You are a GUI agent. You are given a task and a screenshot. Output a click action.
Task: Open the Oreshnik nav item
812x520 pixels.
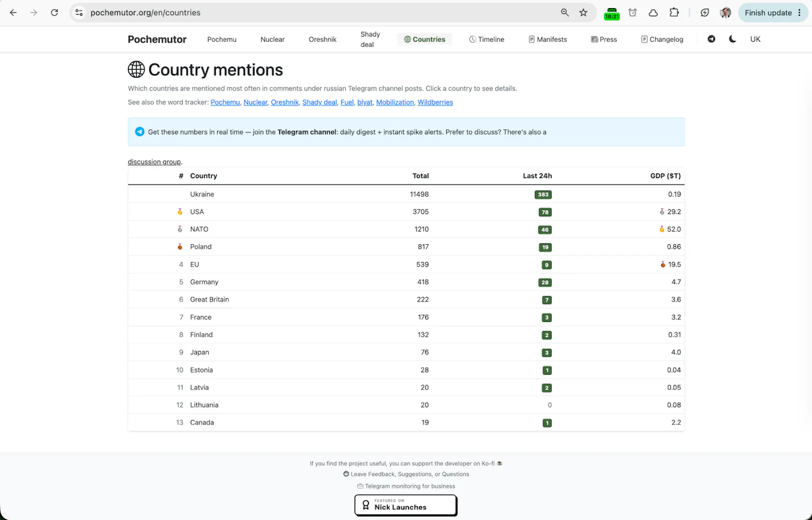pyautogui.click(x=322, y=39)
